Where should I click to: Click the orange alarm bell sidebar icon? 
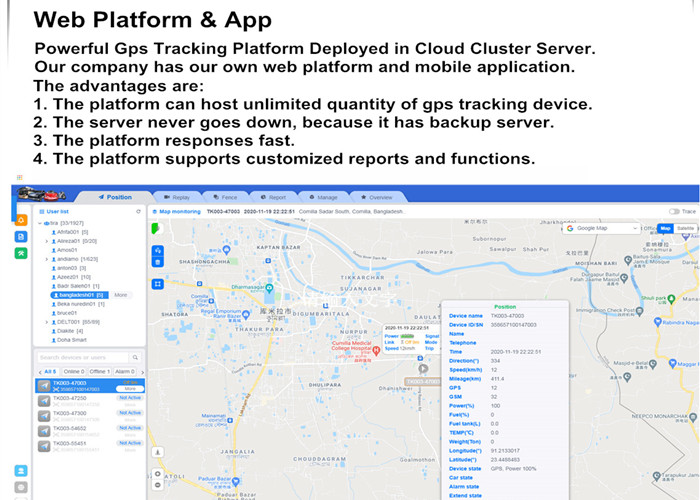point(21,218)
